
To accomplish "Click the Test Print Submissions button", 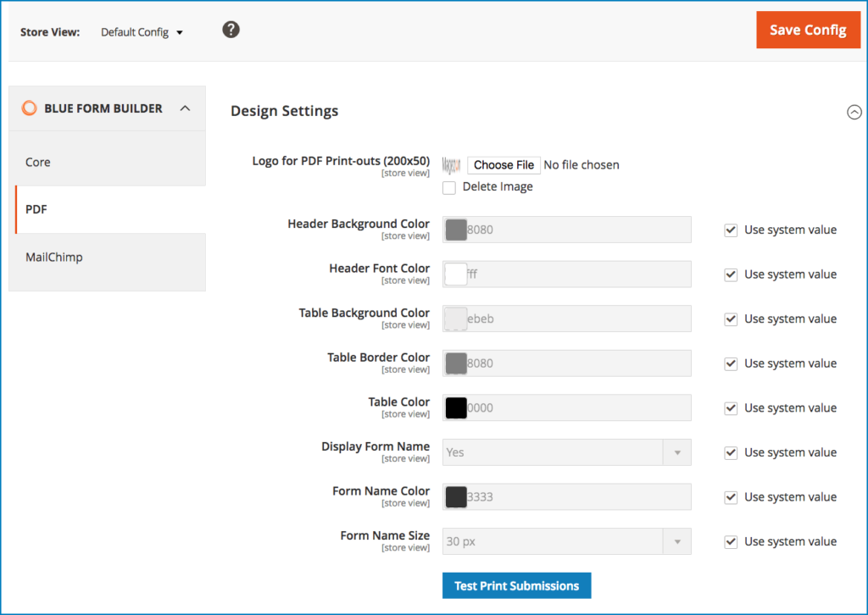I will point(516,585).
